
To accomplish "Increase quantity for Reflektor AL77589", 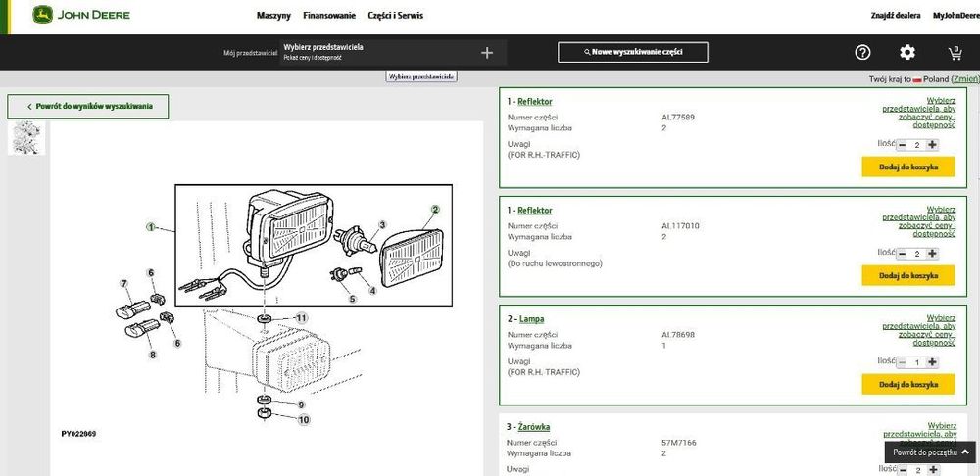I will [933, 145].
